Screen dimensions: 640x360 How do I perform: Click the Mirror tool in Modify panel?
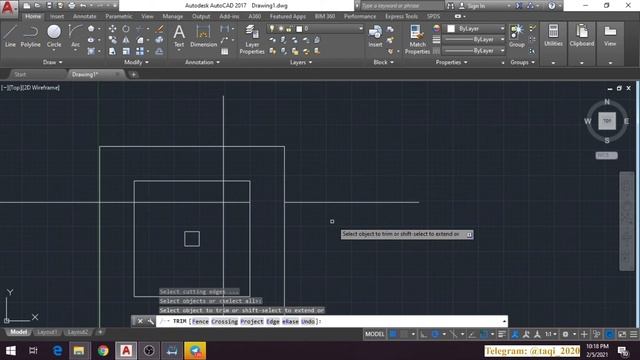pyautogui.click(x=126, y=40)
